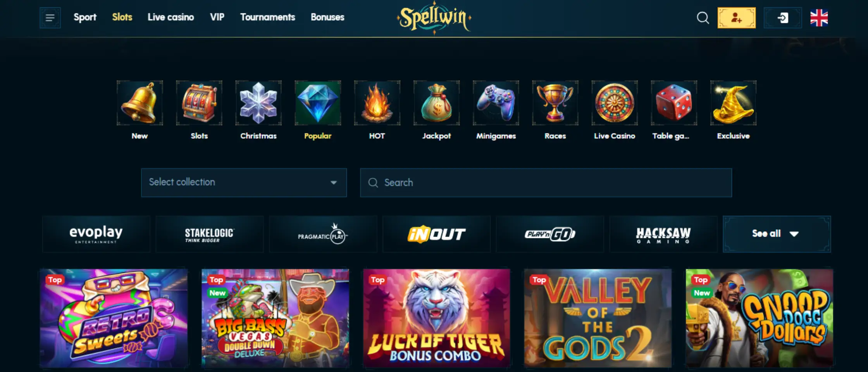Image resolution: width=868 pixels, height=372 pixels.
Task: Open the Live casino menu item
Action: [170, 17]
